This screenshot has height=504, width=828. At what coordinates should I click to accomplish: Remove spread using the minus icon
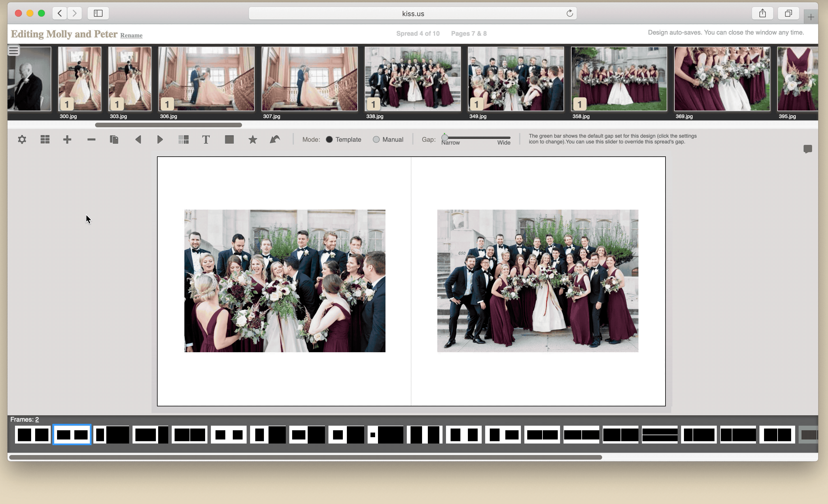tap(91, 139)
